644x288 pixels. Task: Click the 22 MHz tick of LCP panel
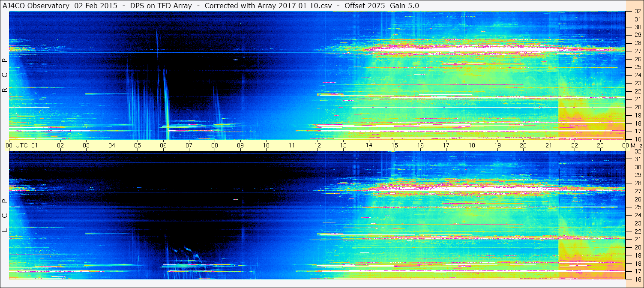click(637, 231)
